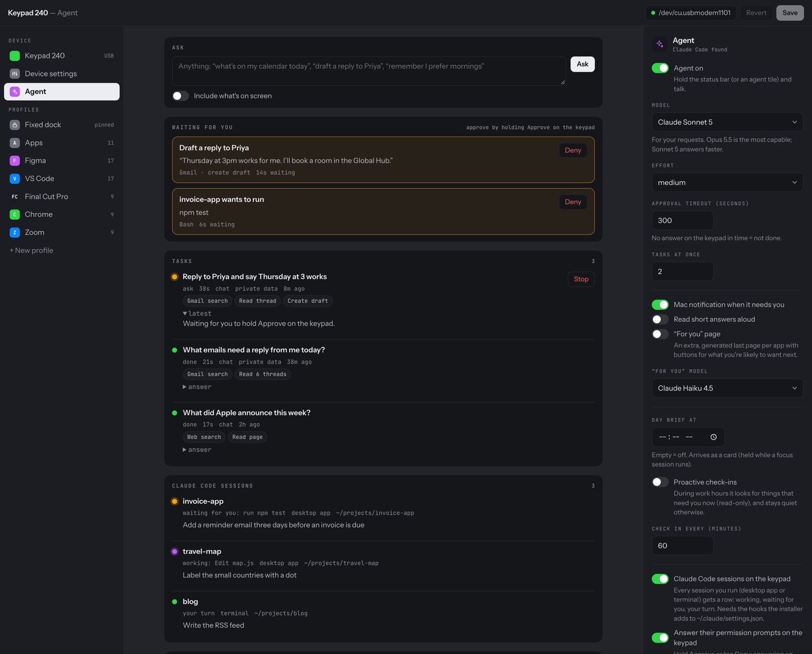The width and height of the screenshot is (812, 654).
Task: Stop the Reply to Priya task
Action: click(581, 279)
